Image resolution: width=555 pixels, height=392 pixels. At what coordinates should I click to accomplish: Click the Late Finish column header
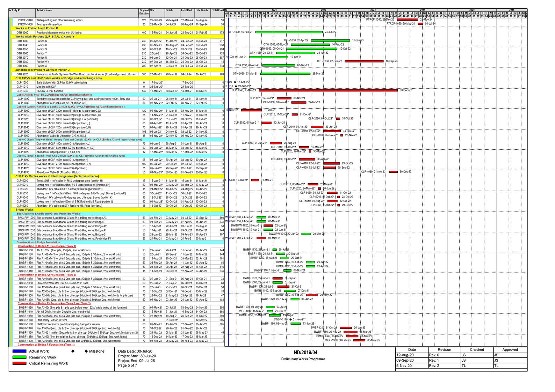tap(202, 13)
